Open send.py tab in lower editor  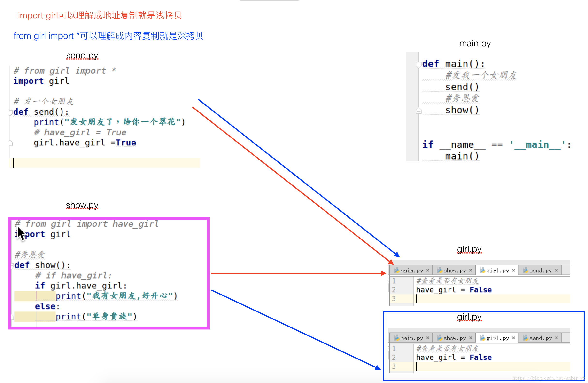540,338
